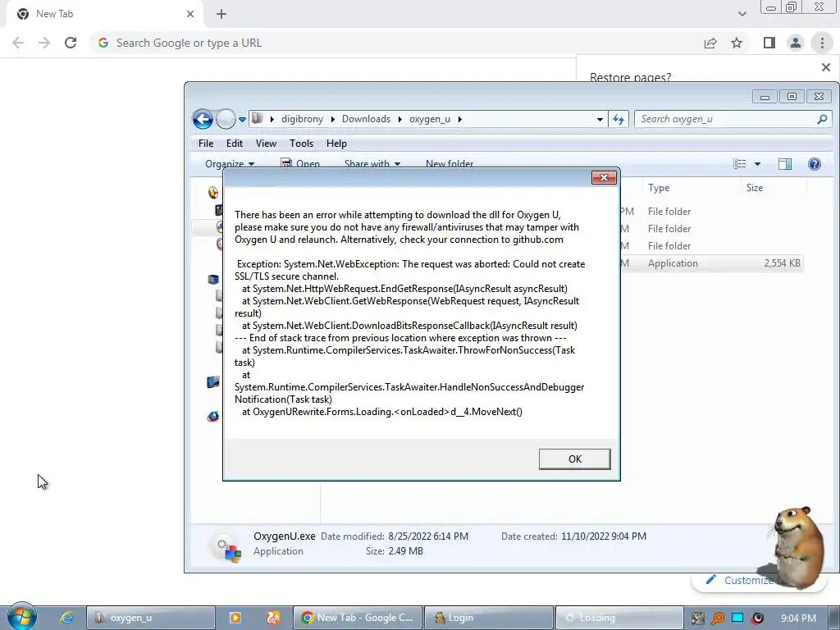Open Explorer recent locations dropdown arrow

click(242, 120)
